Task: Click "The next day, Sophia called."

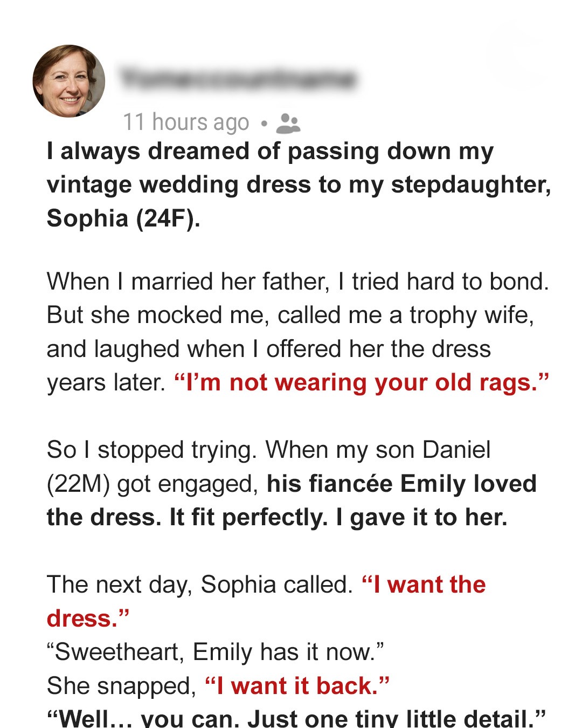Action: click(199, 585)
